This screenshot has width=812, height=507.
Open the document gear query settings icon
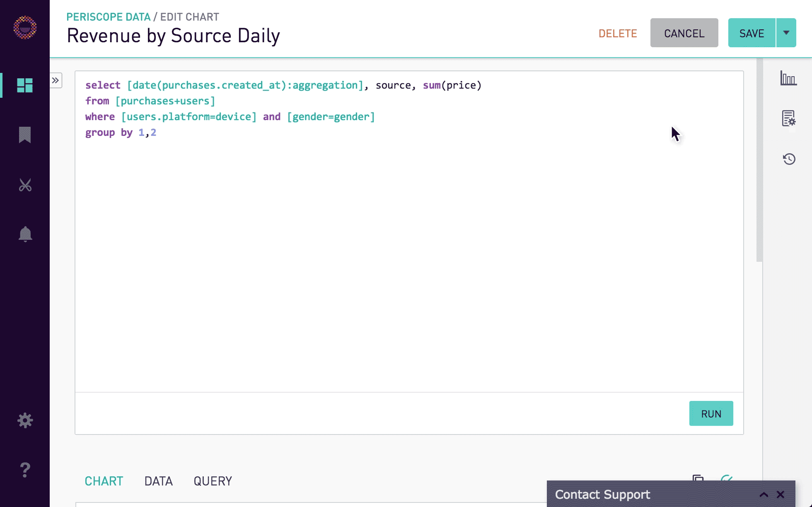pyautogui.click(x=789, y=118)
